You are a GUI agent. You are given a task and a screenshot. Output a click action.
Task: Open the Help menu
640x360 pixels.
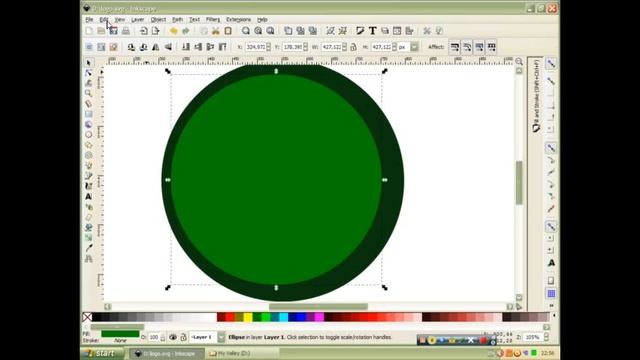tap(262, 20)
